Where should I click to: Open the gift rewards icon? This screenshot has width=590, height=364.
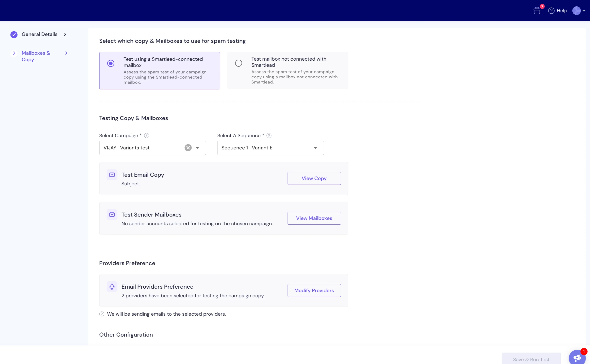(537, 11)
